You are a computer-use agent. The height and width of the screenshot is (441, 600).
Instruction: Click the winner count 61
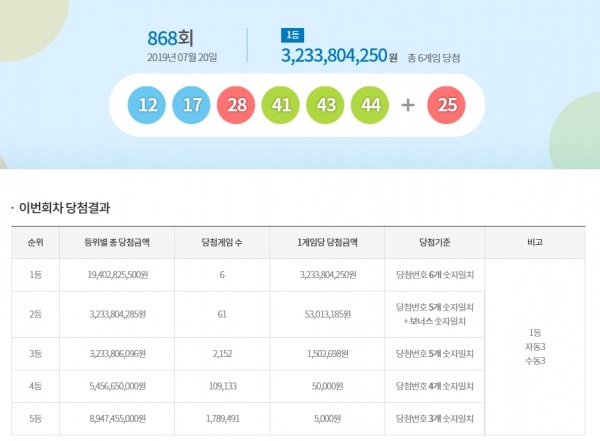[x=222, y=314]
